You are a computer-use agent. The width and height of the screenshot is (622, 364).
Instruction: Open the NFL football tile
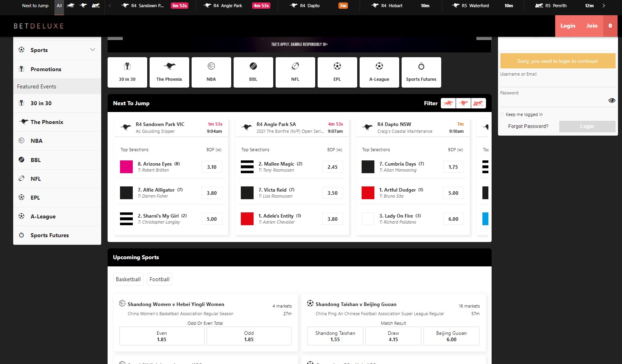click(295, 72)
